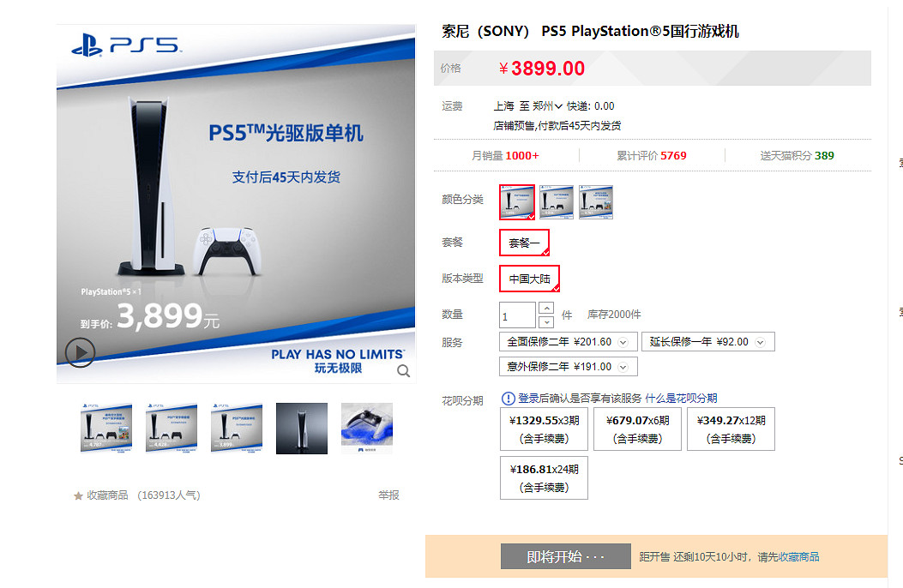Click the info icon beside 花呗分期 login notice
The height and width of the screenshot is (588, 903).
point(508,398)
